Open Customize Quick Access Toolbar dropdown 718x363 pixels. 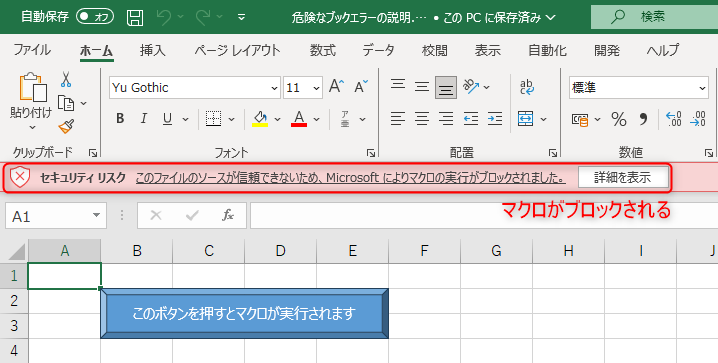[x=241, y=17]
